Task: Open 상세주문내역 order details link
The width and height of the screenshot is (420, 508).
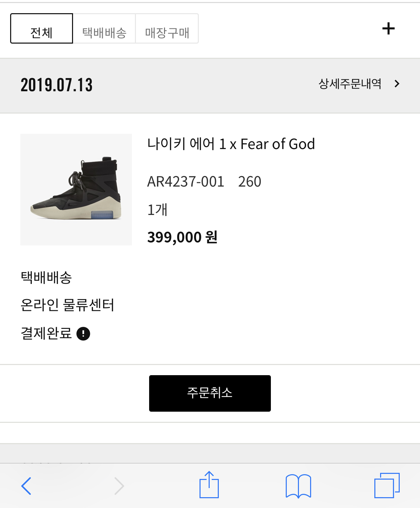Action: pyautogui.click(x=350, y=84)
